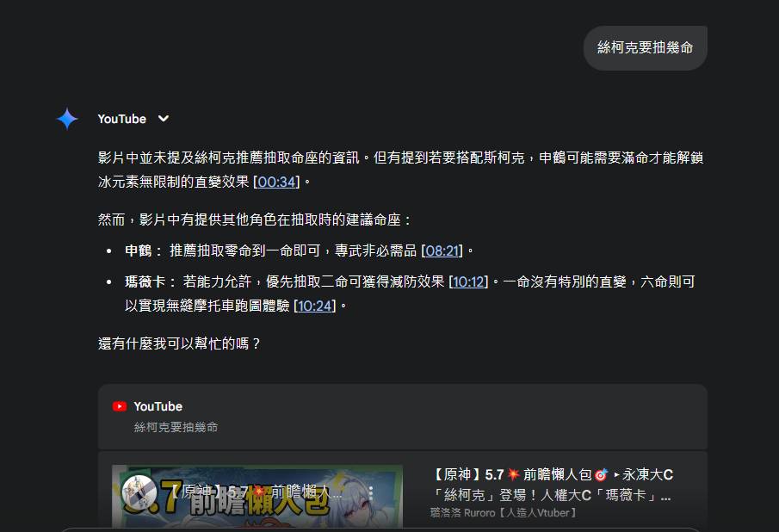Image resolution: width=779 pixels, height=532 pixels.
Task: Open the 00:34 timestamp link
Action: click(x=276, y=182)
